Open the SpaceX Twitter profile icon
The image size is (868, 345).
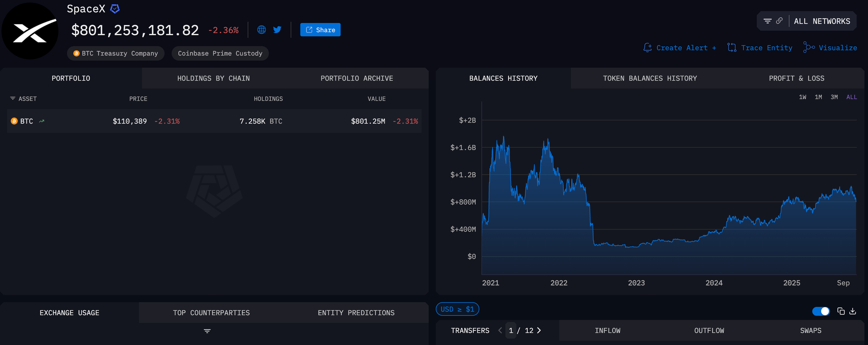(277, 29)
